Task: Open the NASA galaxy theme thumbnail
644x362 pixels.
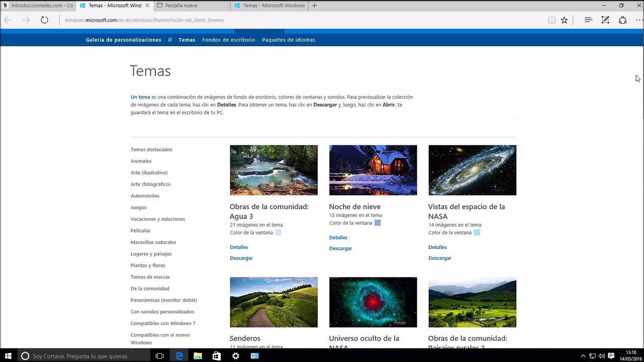Action: 472,170
